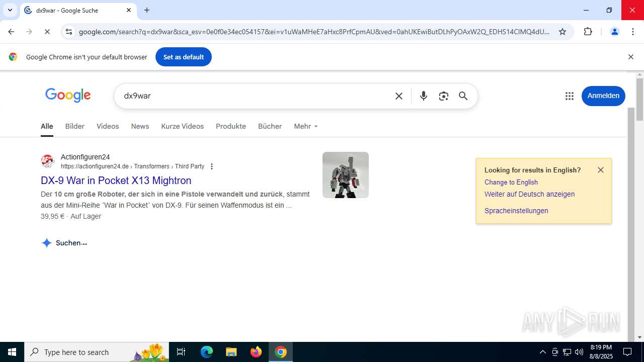644x362 pixels.
Task: Click the Anmelden sign-in button
Action: point(603,96)
